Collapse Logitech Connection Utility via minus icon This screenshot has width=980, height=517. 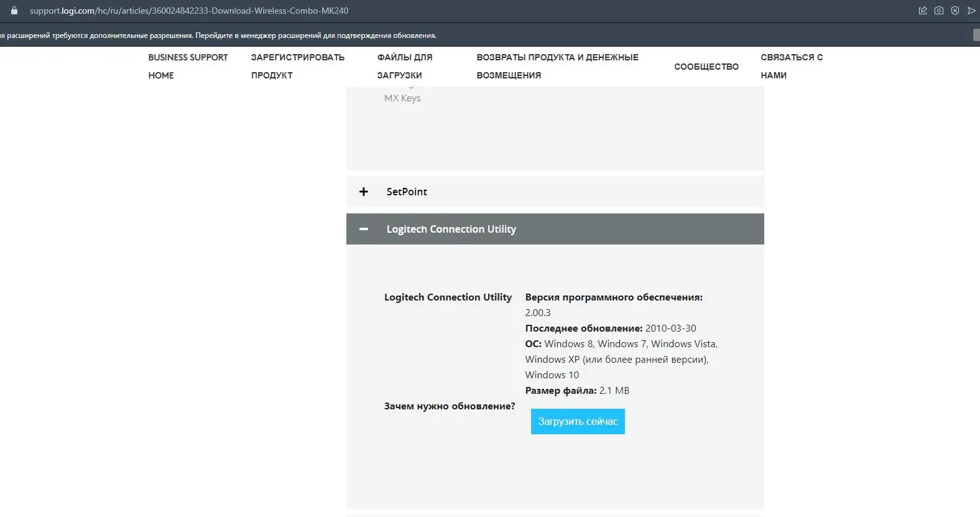[364, 229]
